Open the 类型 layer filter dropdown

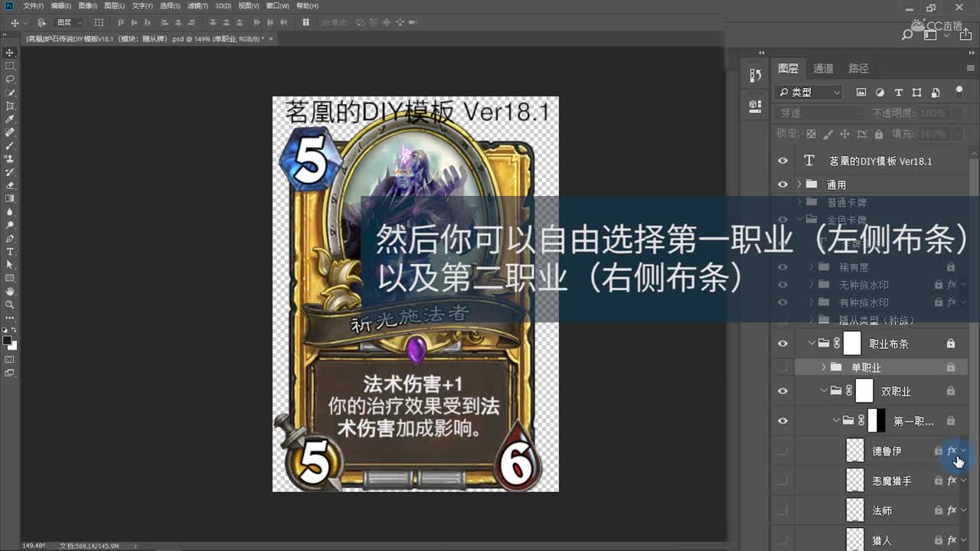coord(808,93)
